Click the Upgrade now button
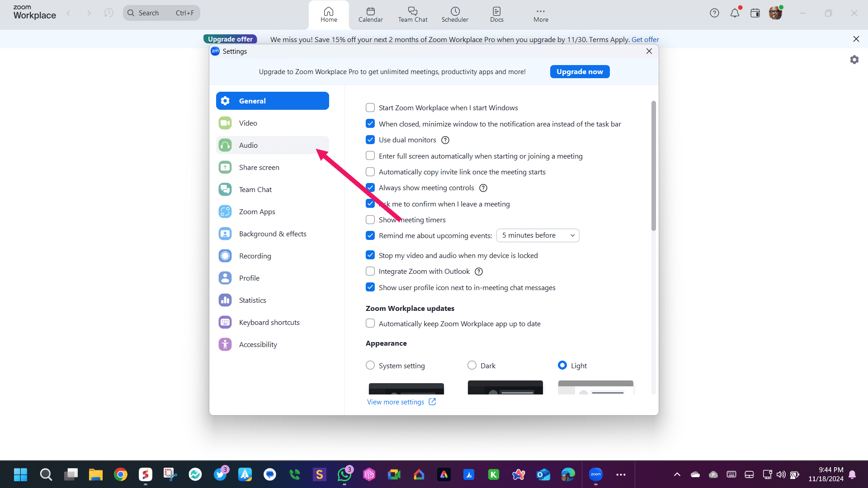 [580, 72]
